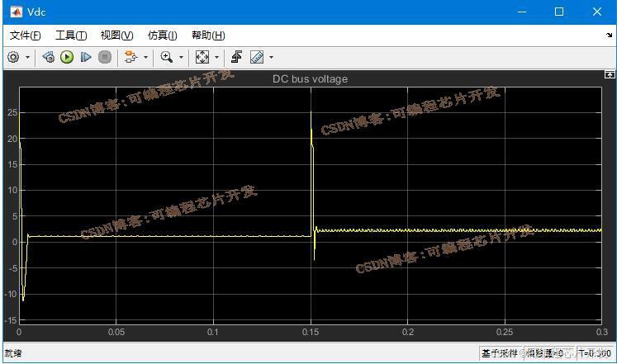Click the Step Back simulation icon
This screenshot has width=617, height=364.
49,57
